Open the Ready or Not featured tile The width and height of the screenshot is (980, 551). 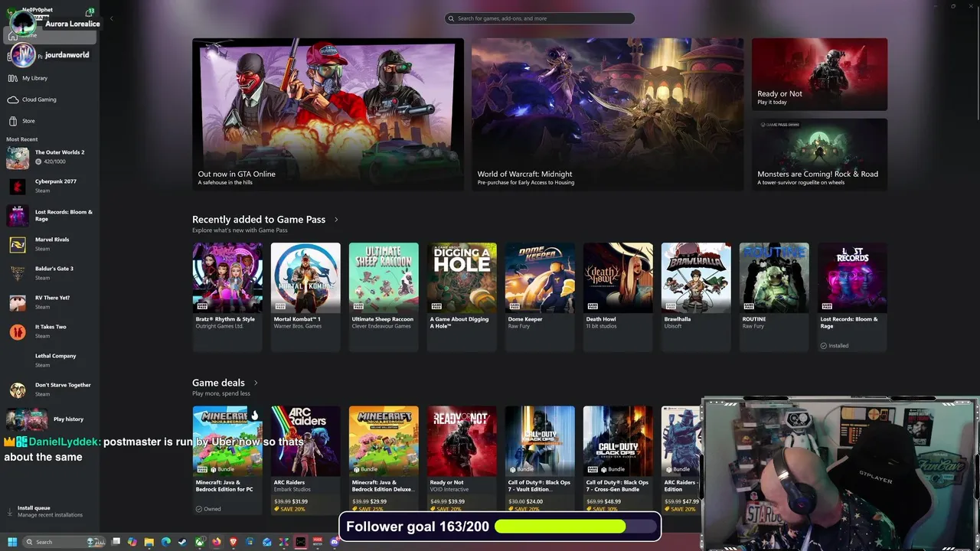click(x=819, y=74)
